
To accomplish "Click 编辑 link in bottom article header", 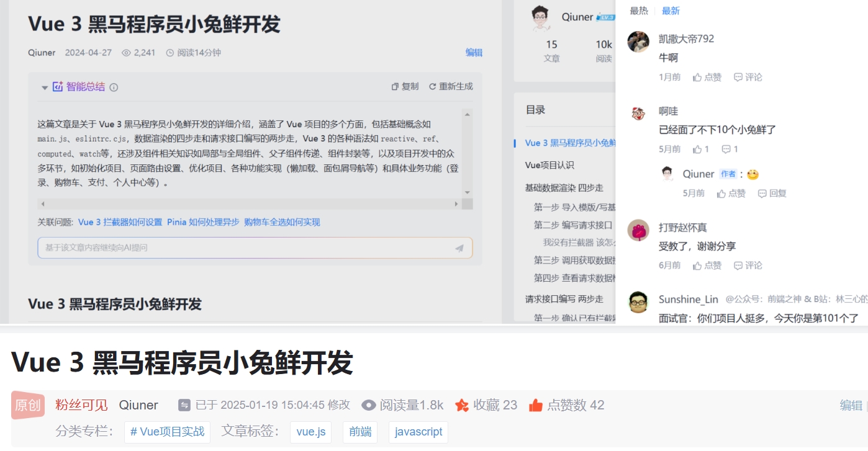I will 851,405.
